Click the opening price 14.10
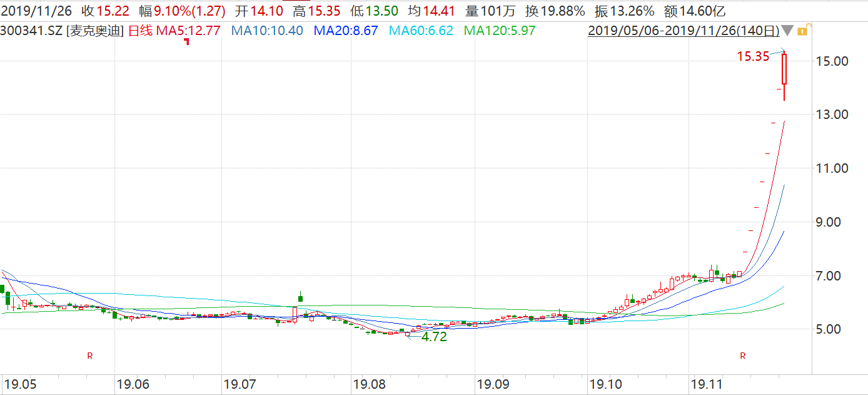868x395 pixels. coord(267,11)
